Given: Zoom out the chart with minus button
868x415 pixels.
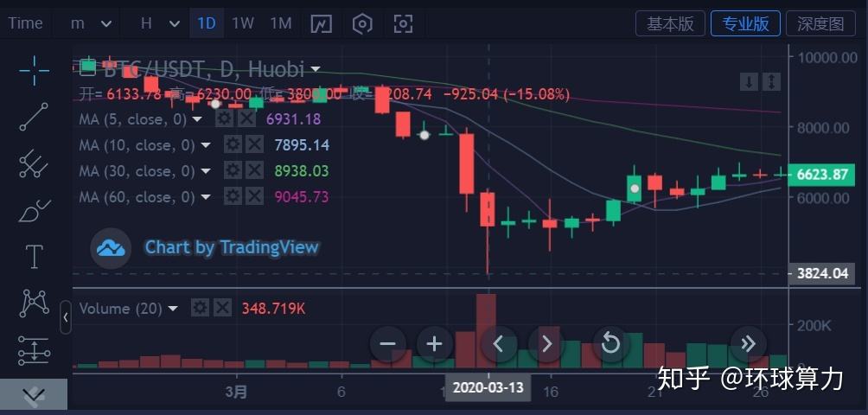Looking at the screenshot, I should point(388,344).
